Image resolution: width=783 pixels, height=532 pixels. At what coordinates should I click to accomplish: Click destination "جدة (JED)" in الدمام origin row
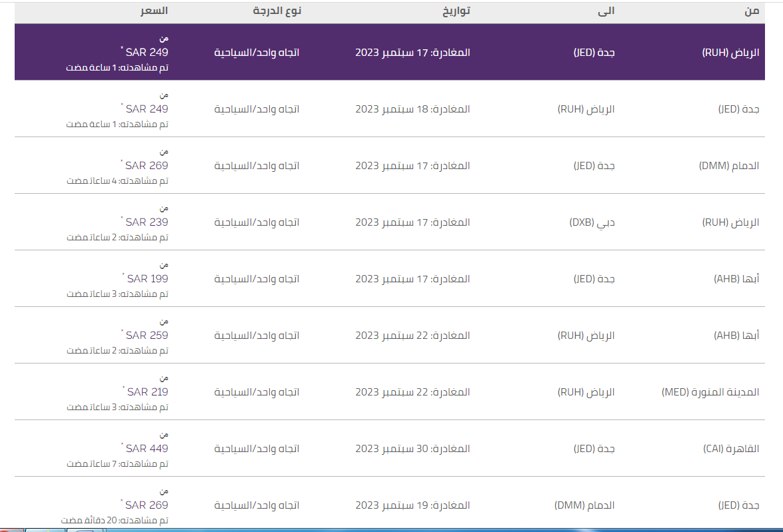(594, 166)
